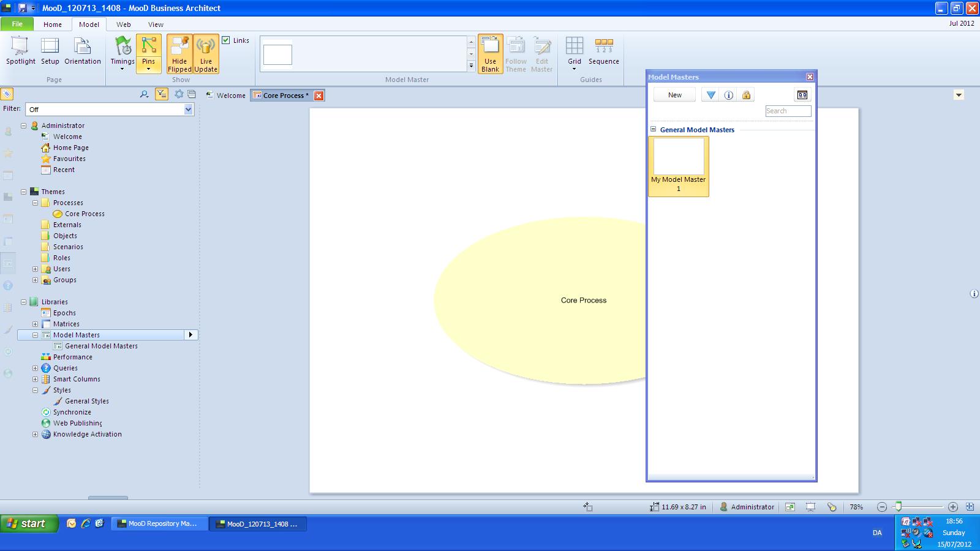The width and height of the screenshot is (980, 551).
Task: Switch to the Web ribbon tab
Action: tap(124, 24)
